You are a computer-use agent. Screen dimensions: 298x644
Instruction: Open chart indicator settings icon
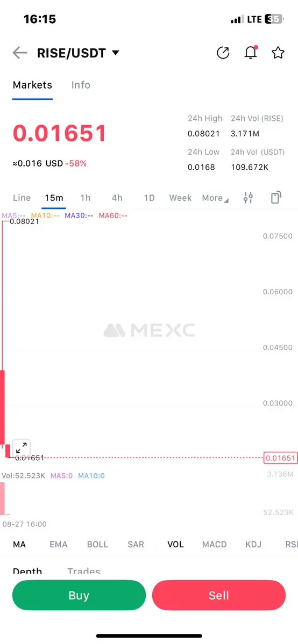coord(248,198)
